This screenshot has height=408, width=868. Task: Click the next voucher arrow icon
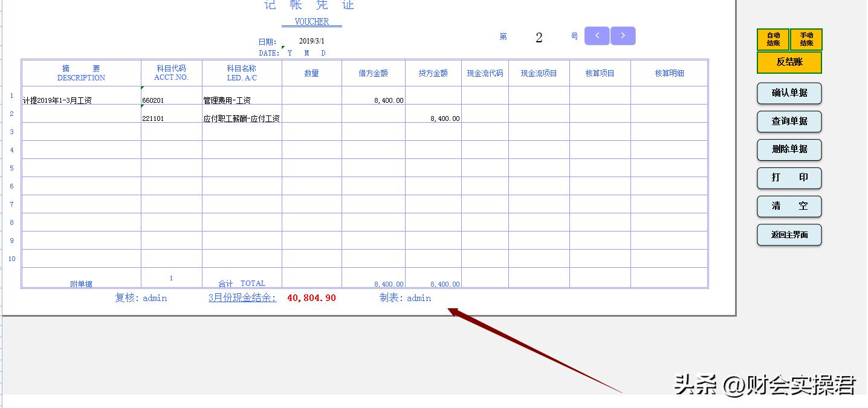(x=623, y=36)
